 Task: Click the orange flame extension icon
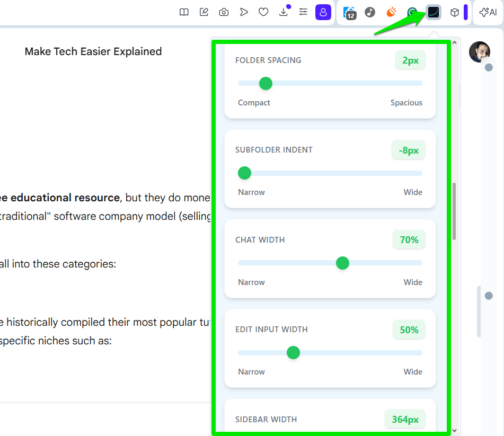(391, 12)
